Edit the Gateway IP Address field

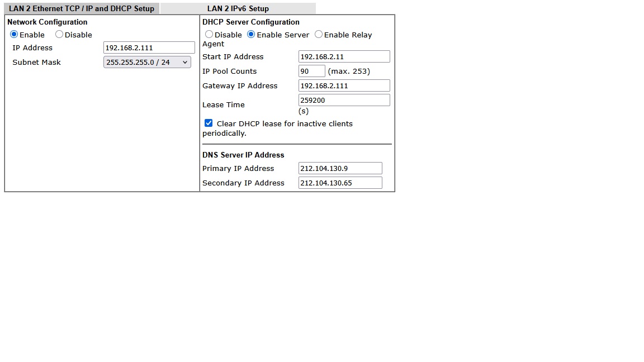click(x=344, y=86)
